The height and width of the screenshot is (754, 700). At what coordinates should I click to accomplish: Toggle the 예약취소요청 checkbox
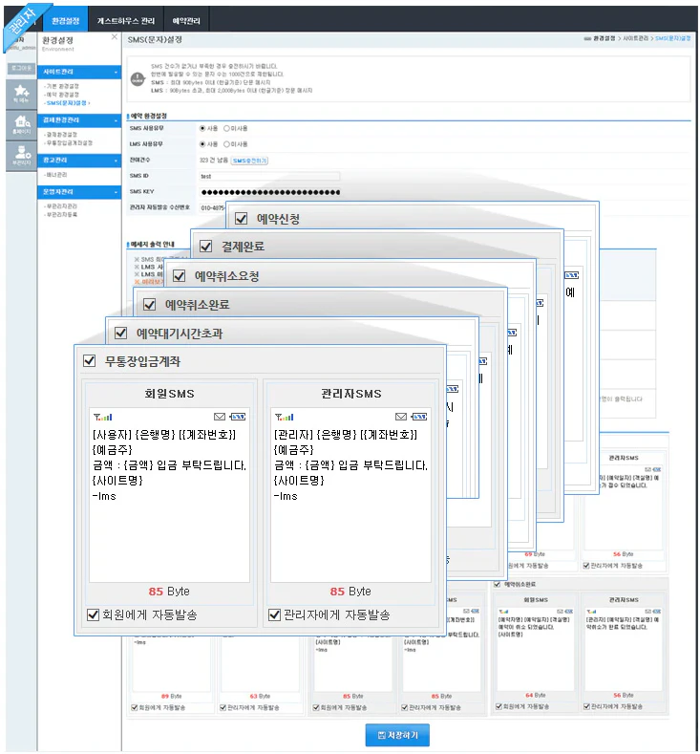click(180, 276)
